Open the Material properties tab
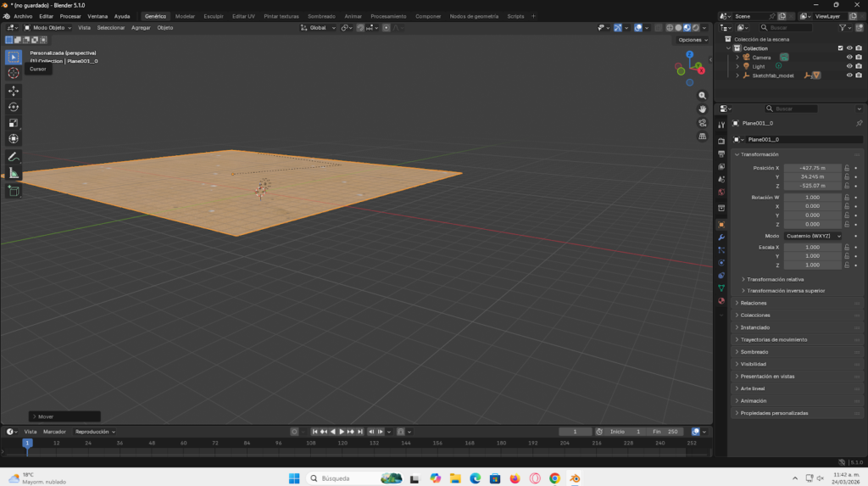This screenshot has width=868, height=486. (x=721, y=301)
